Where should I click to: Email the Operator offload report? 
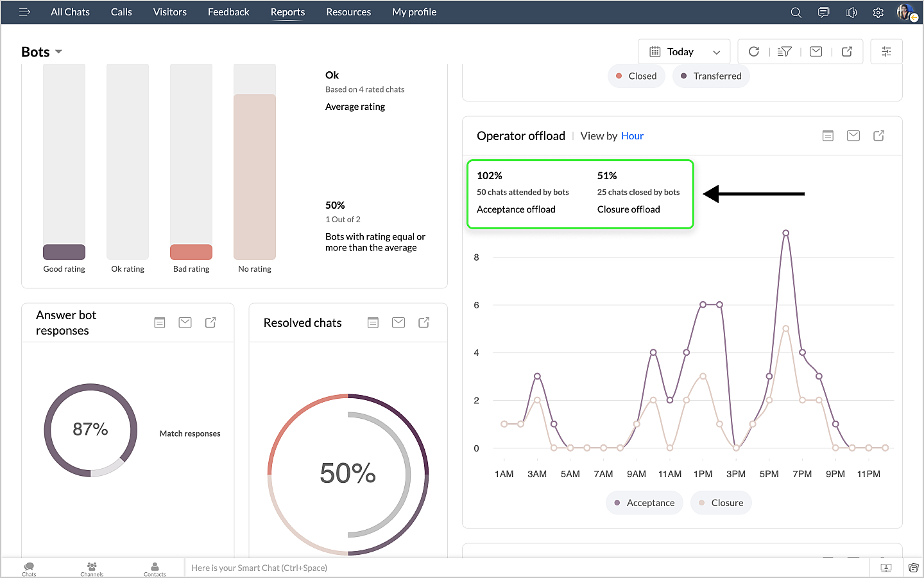pos(853,136)
